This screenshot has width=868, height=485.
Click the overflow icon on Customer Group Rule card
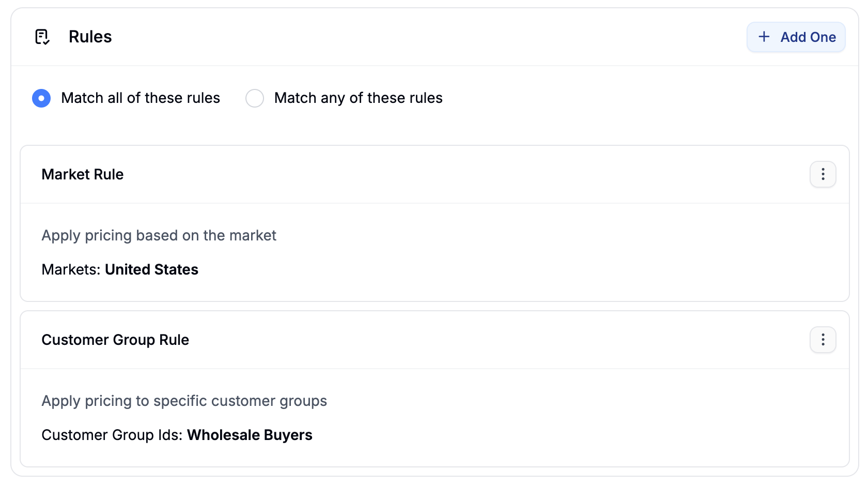point(823,340)
